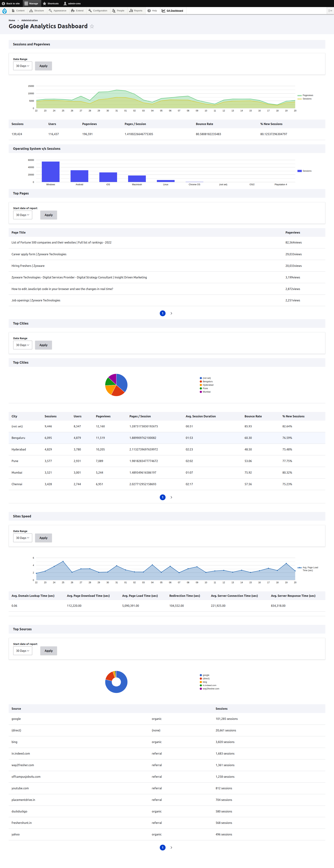Click the star icon next to the dashboard title

coord(92,26)
